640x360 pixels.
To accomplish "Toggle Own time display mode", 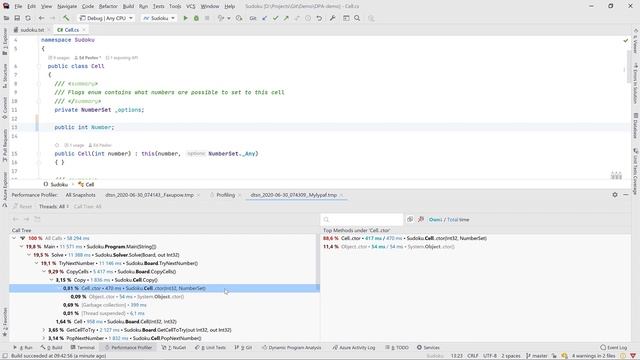I will point(435,220).
